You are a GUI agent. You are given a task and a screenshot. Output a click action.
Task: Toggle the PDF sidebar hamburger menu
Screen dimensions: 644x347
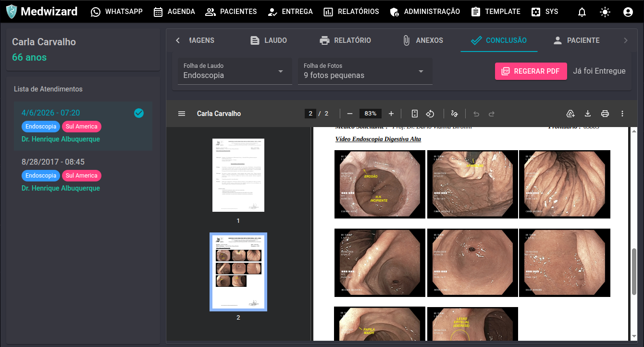182,114
